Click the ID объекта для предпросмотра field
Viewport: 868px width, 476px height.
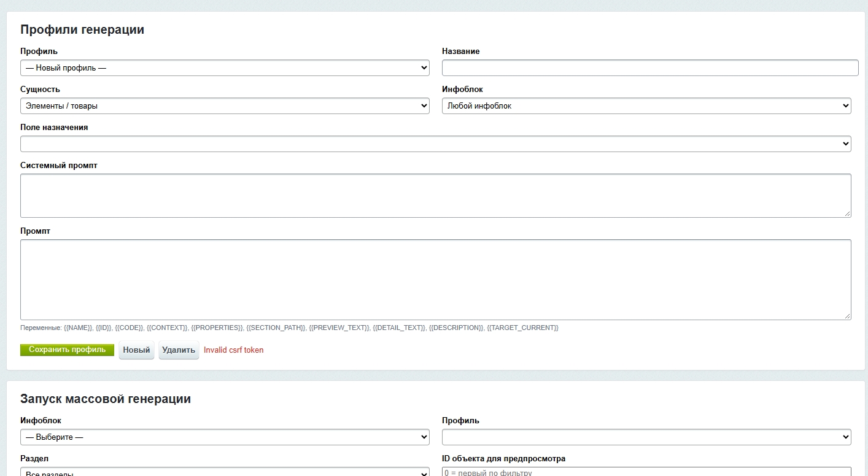646,472
